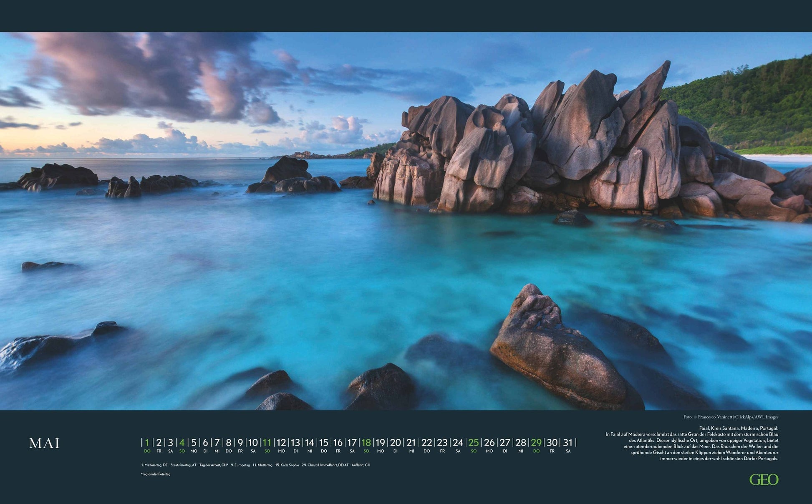Click the 9. Europatag holiday note
812x504 pixels.
(x=240, y=465)
